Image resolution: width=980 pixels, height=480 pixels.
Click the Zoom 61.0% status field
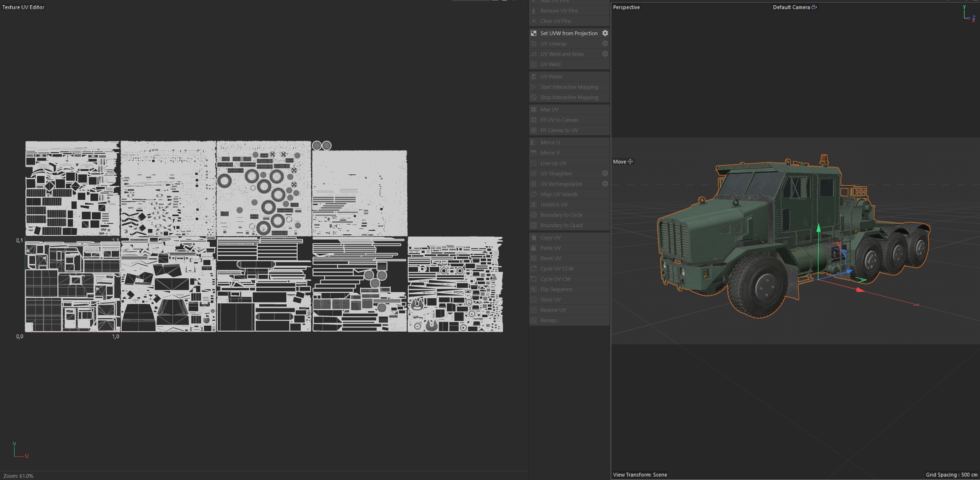18,476
